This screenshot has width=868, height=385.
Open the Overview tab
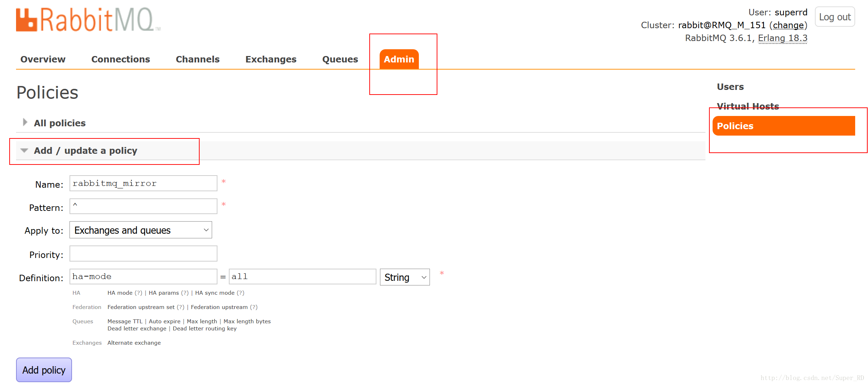click(x=43, y=59)
